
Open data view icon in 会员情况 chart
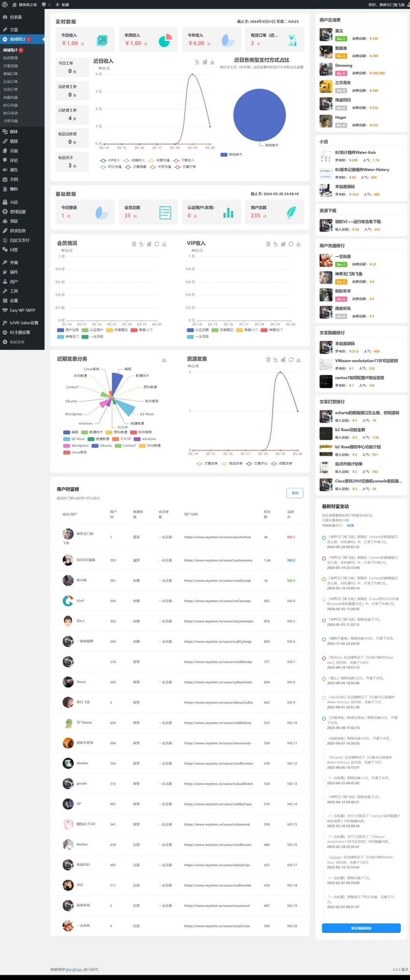point(134,244)
